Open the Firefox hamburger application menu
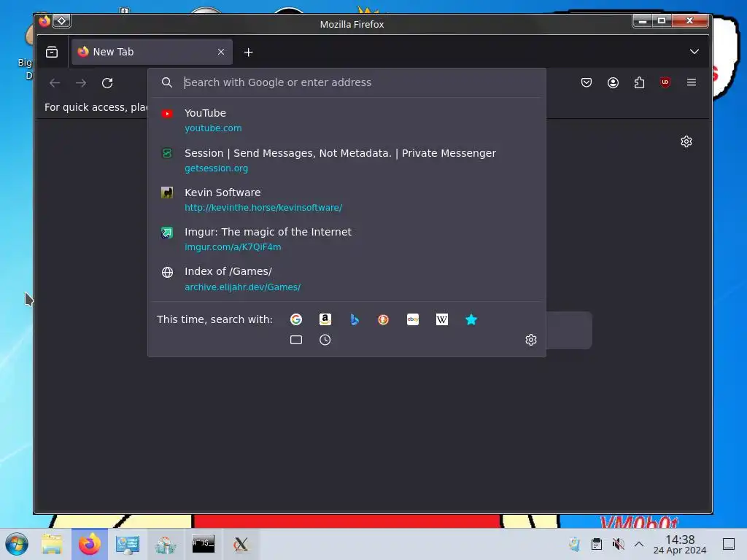 692,82
